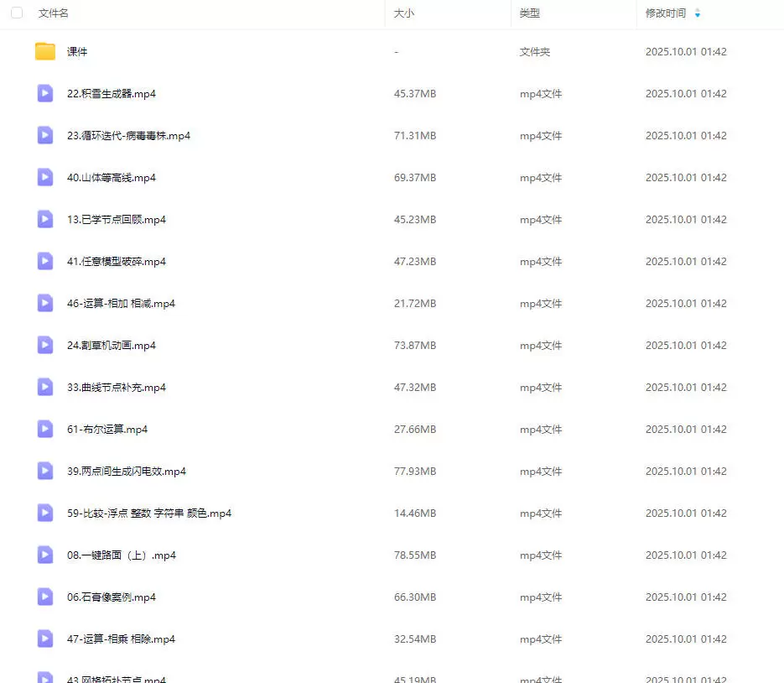Toggle the select-all checkbox in header
The height and width of the screenshot is (683, 784).
tap(17, 13)
